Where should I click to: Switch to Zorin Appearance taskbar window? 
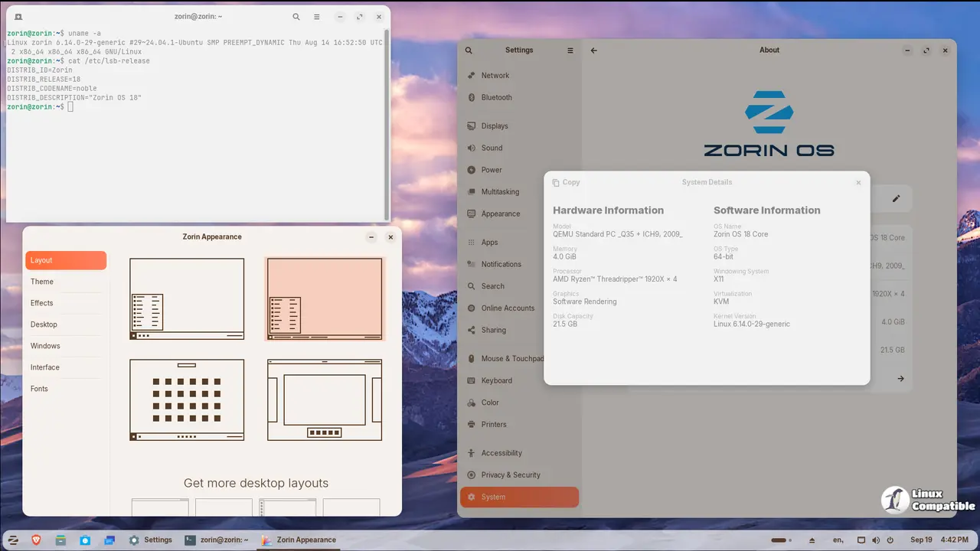[x=299, y=540]
